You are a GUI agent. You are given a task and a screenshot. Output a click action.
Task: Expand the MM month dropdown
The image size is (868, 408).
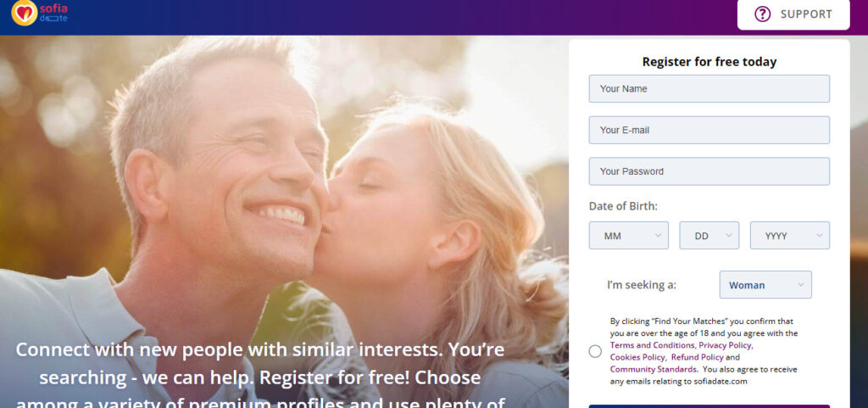[629, 236]
